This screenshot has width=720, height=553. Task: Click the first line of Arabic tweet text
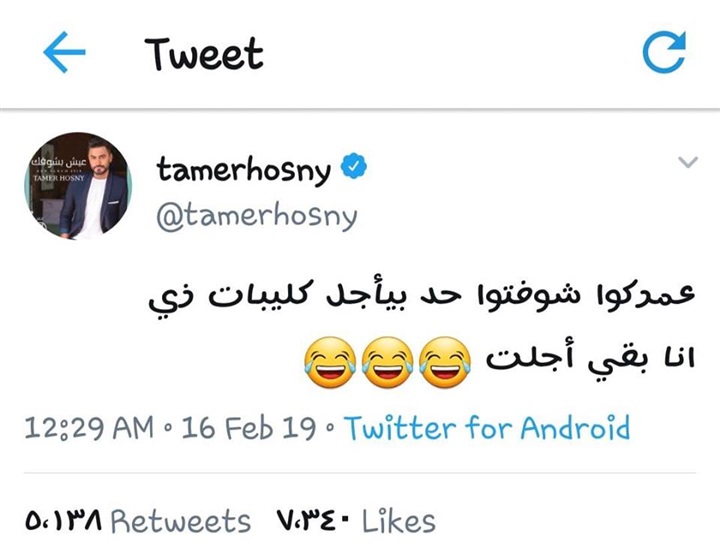(x=422, y=298)
